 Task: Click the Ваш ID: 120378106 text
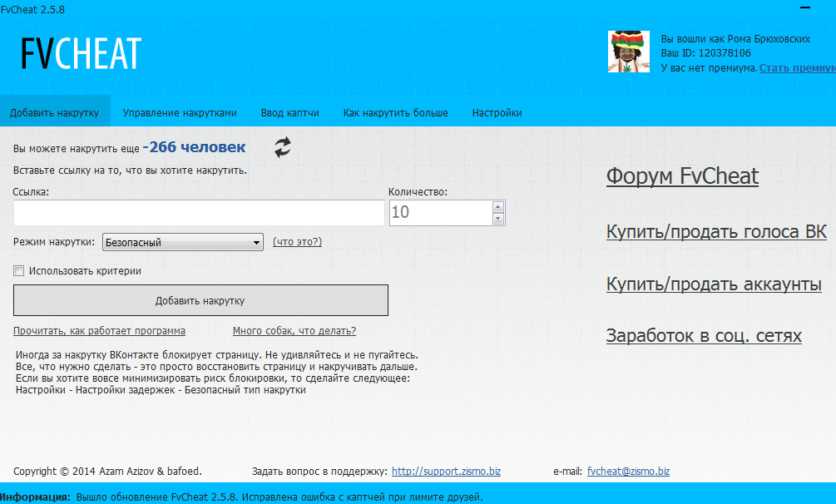click(x=706, y=52)
